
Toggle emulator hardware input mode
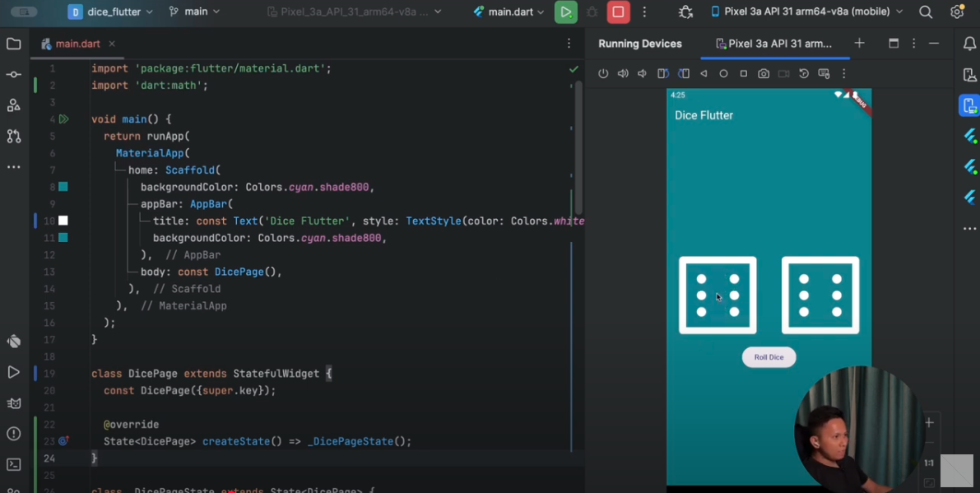coord(824,74)
